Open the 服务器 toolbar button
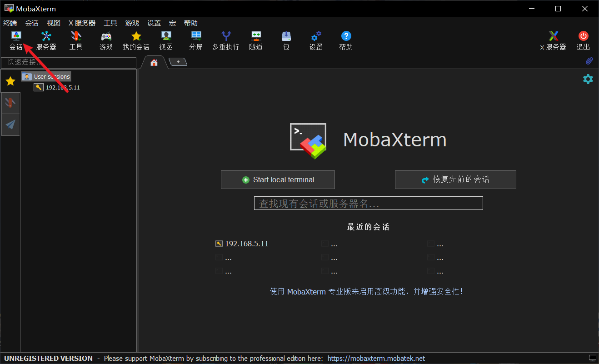 (46, 40)
